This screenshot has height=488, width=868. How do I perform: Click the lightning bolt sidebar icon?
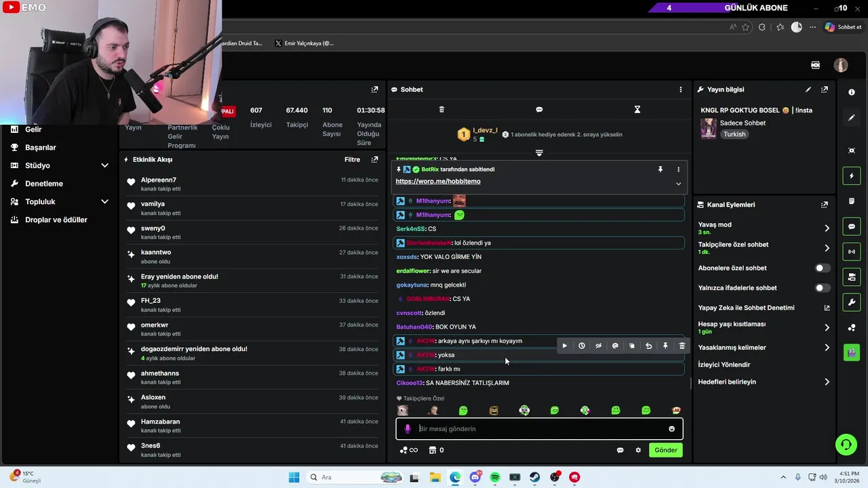click(x=852, y=176)
